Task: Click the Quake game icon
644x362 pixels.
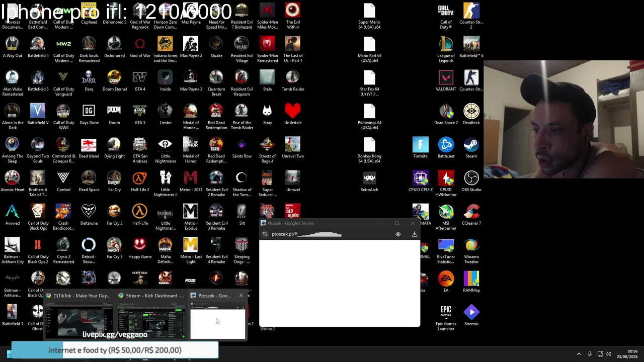Action: coord(216,47)
